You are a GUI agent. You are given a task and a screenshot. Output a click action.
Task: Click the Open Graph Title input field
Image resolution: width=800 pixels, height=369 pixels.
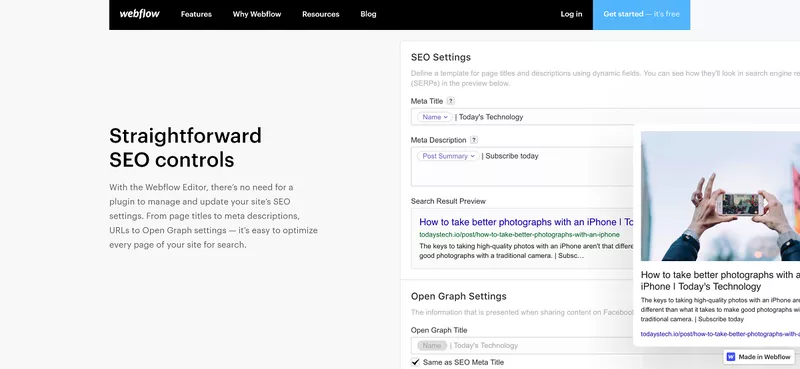pyautogui.click(x=522, y=346)
